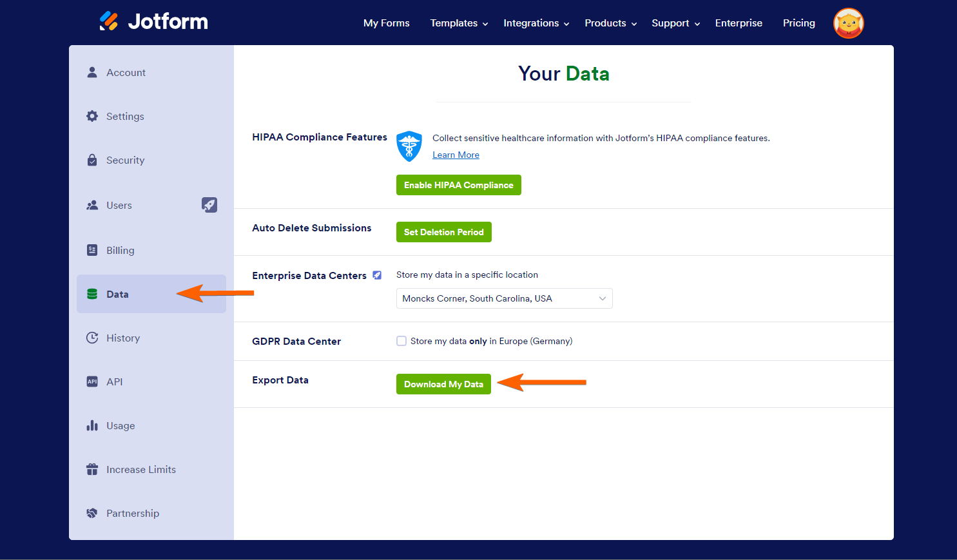Click the Increase Limits gift icon
Viewport: 957px width, 560px height.
(92, 469)
